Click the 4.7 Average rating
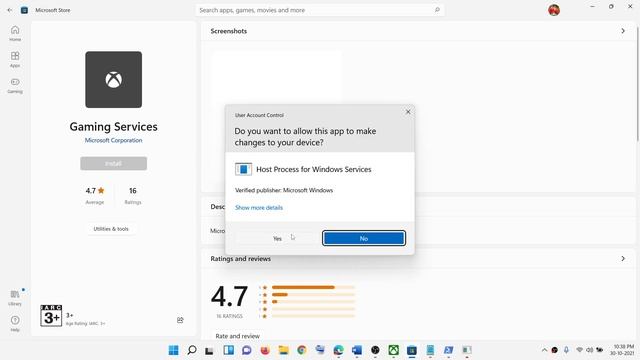Viewport: 640px width, 360px height. [x=95, y=195]
